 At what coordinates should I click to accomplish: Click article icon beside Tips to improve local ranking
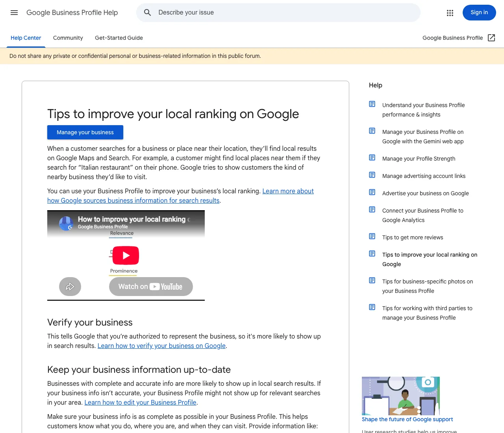372,254
